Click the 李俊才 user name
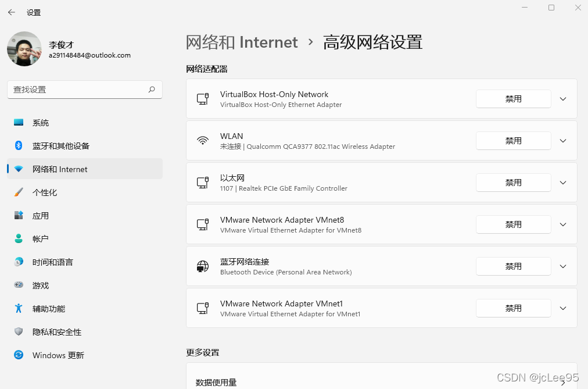 61,45
